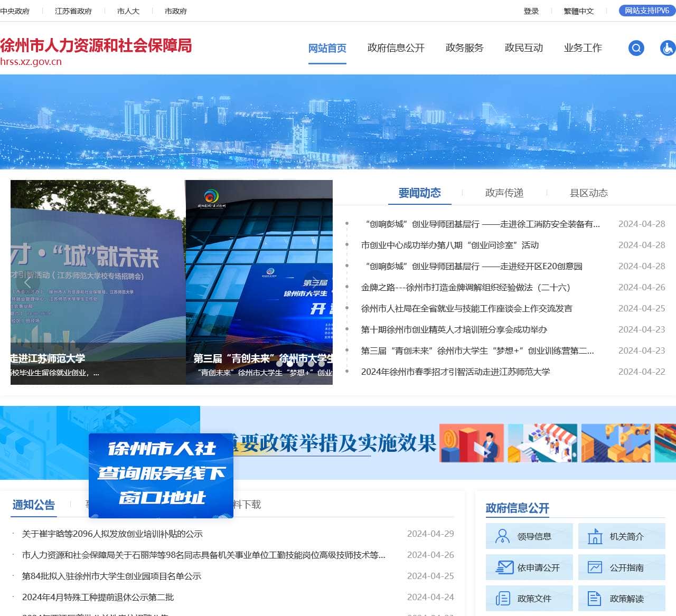The width and height of the screenshot is (676, 616).
Task: Open 领导信息 person icon tile
Action: pos(529,536)
